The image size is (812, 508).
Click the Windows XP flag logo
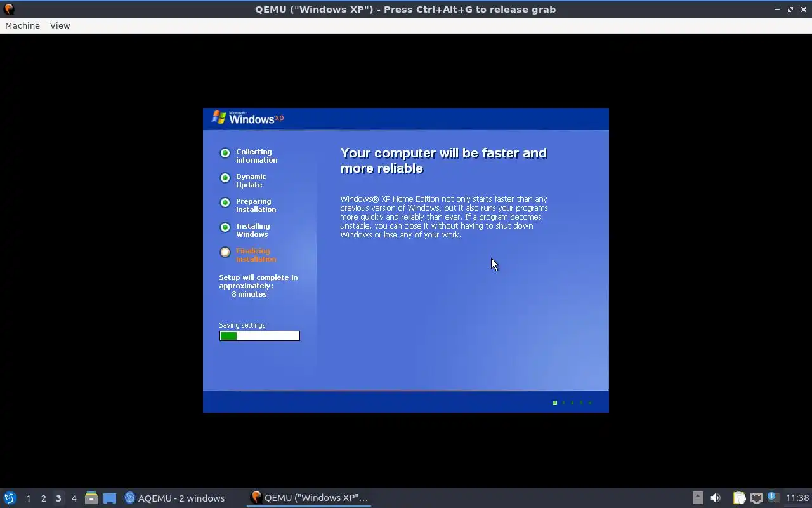[219, 117]
